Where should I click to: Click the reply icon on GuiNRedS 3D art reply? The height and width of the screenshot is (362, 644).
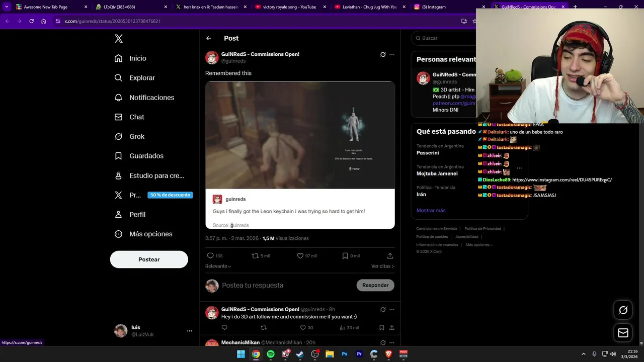coord(224,328)
